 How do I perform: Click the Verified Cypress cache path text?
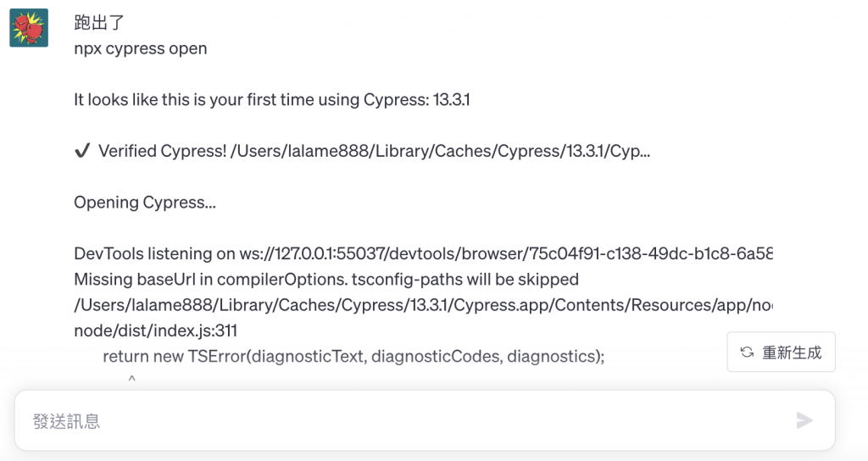coord(439,151)
